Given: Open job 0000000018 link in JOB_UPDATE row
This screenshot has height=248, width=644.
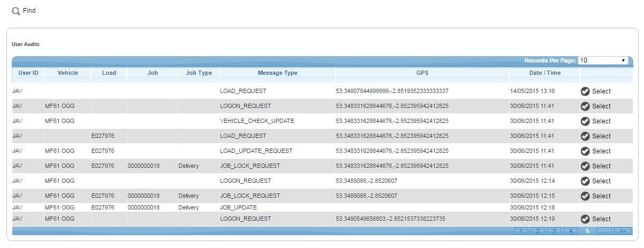Looking at the screenshot, I should pyautogui.click(x=144, y=207).
